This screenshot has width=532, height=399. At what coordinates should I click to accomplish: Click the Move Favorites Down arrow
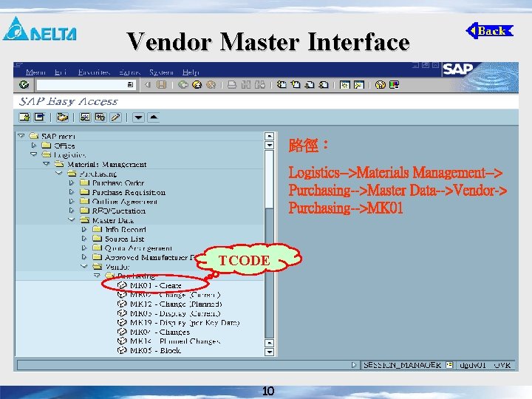click(x=138, y=117)
